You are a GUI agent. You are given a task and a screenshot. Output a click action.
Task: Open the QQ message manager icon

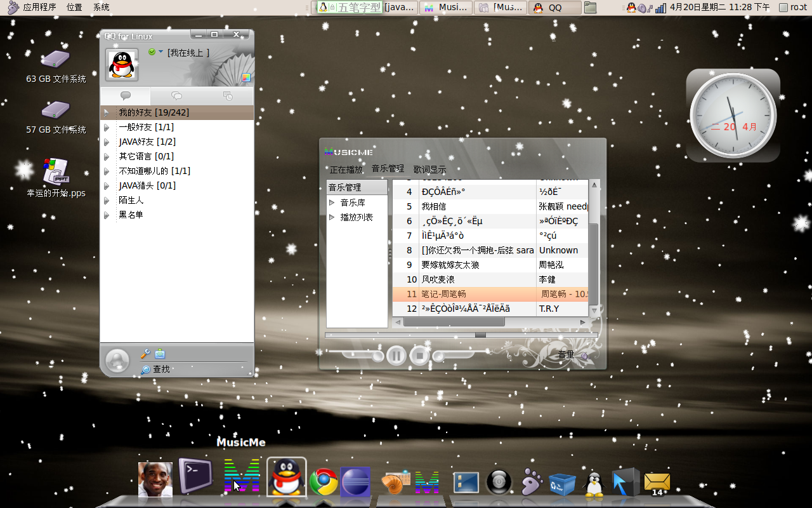[160, 354]
